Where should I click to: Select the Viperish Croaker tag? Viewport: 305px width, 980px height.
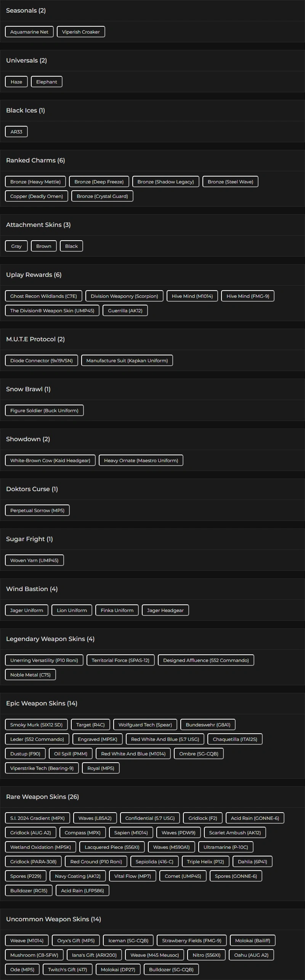point(81,32)
